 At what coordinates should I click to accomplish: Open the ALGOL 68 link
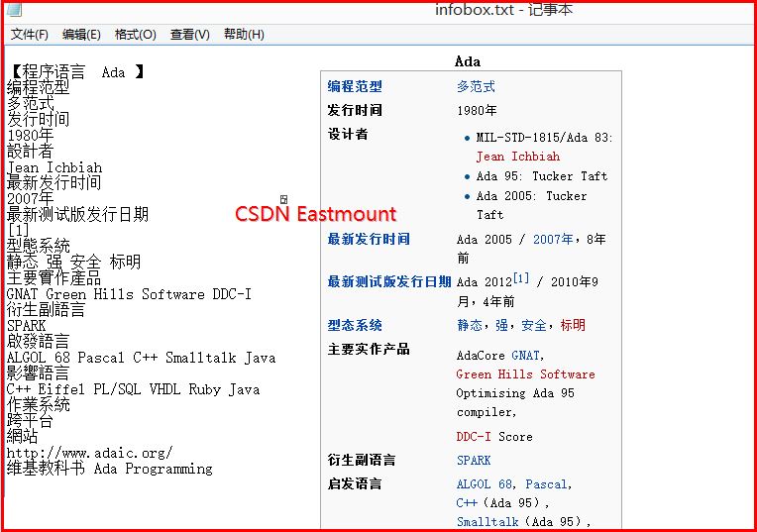point(485,484)
